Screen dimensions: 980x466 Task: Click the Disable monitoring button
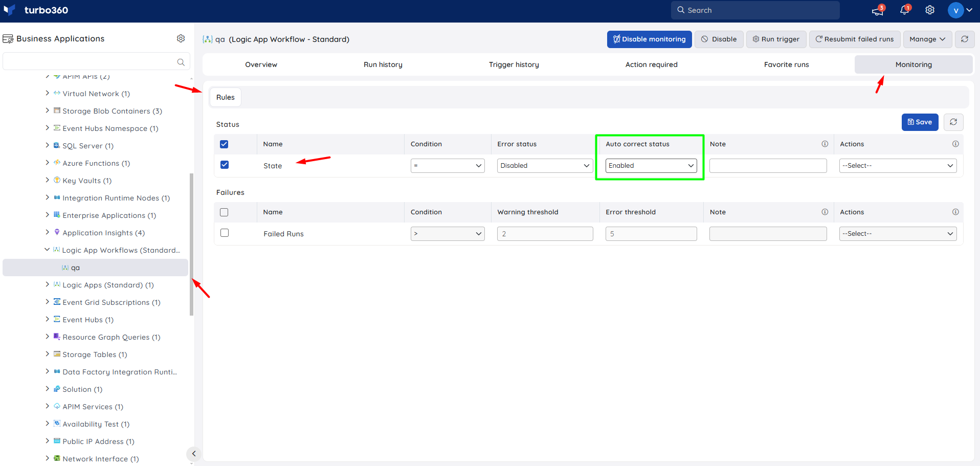click(x=650, y=39)
